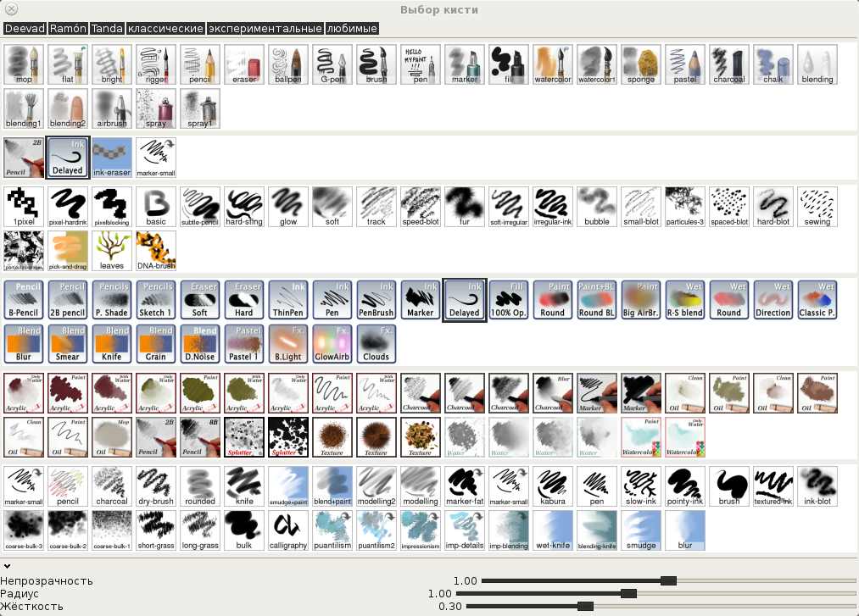Select the calligraphy brush

point(288,530)
